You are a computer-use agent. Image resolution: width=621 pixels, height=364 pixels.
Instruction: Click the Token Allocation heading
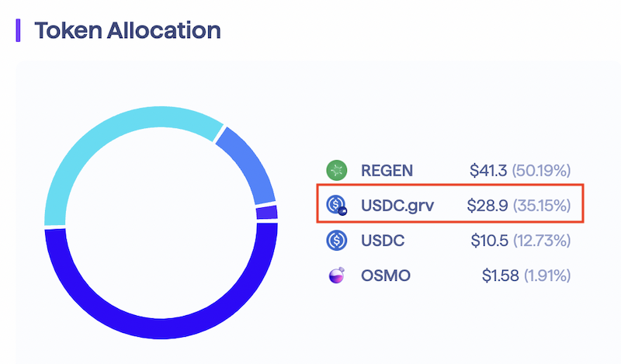coord(127,31)
